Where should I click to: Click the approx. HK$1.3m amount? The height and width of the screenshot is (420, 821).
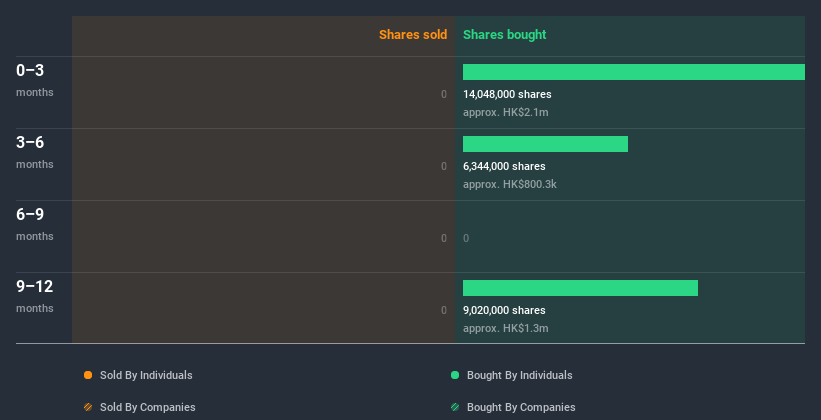506,328
